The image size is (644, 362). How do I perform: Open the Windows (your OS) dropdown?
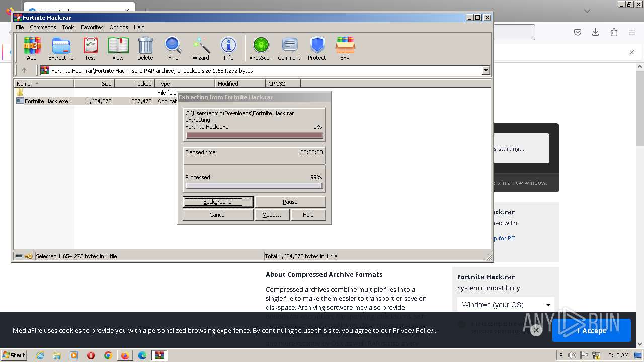coord(506,305)
